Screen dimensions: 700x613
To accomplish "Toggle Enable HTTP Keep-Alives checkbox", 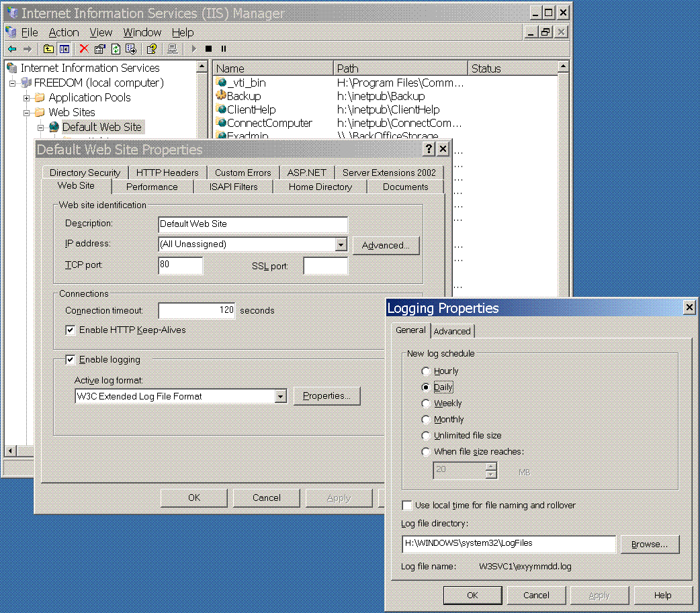I will (x=70, y=330).
